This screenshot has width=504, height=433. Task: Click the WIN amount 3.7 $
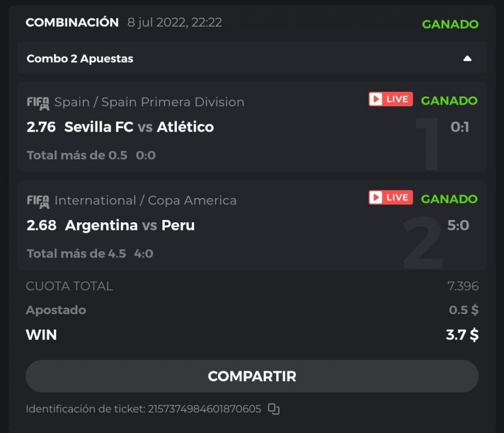click(x=462, y=335)
